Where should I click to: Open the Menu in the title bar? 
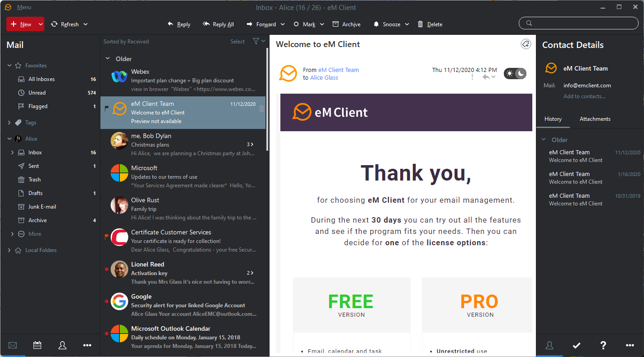pyautogui.click(x=24, y=8)
